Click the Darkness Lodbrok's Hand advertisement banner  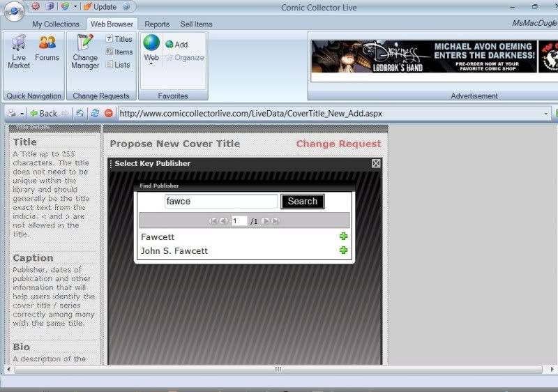(424, 56)
